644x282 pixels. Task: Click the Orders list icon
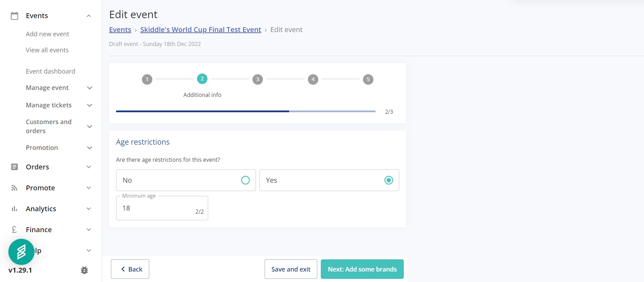click(x=14, y=167)
